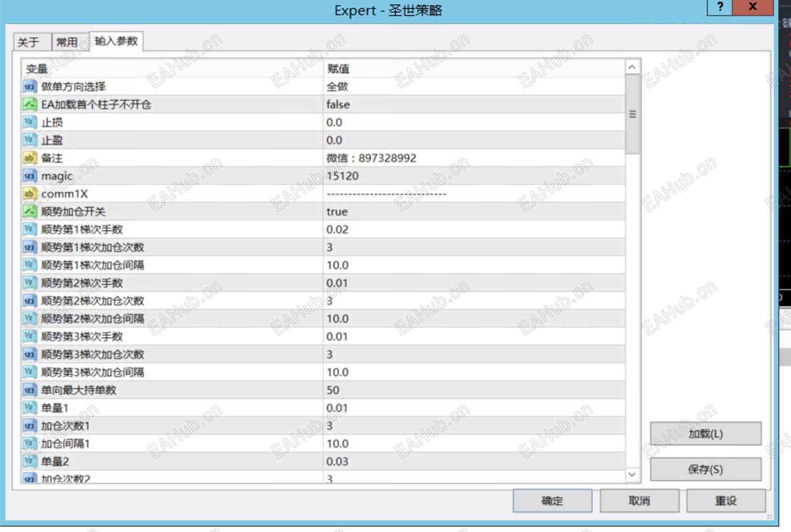Screen dimensions: 791x532
Task: Click the icon beside 顺势第2梯次加仓次数
Action: tap(30, 301)
